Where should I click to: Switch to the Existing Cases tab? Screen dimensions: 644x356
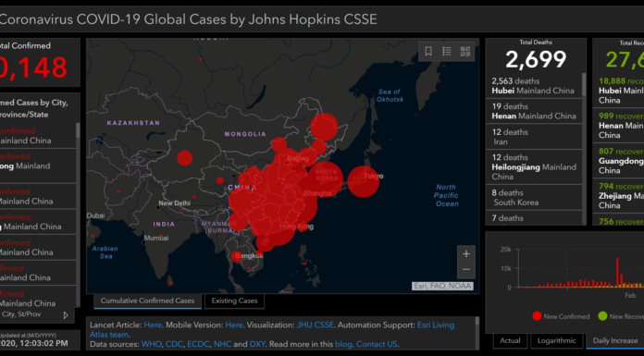(x=234, y=301)
